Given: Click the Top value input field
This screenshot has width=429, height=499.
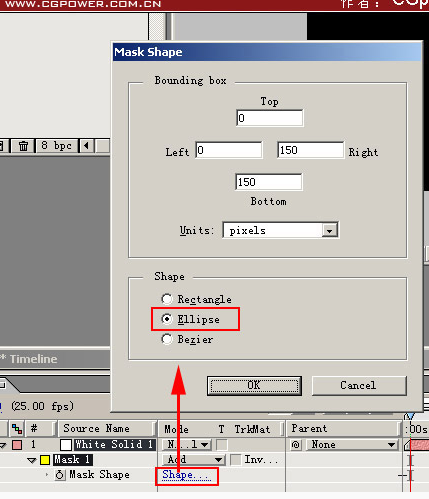Looking at the screenshot, I should click(270, 118).
